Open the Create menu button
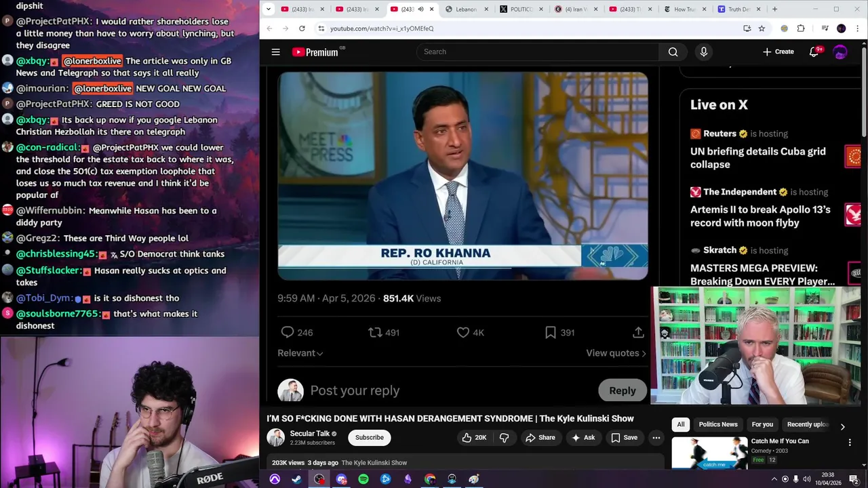Image resolution: width=868 pixels, height=488 pixels. pos(778,52)
